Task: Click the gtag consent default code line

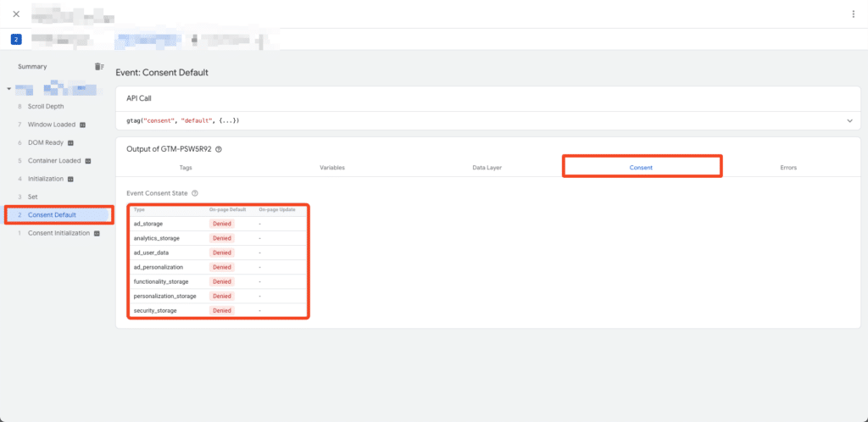Action: click(183, 120)
